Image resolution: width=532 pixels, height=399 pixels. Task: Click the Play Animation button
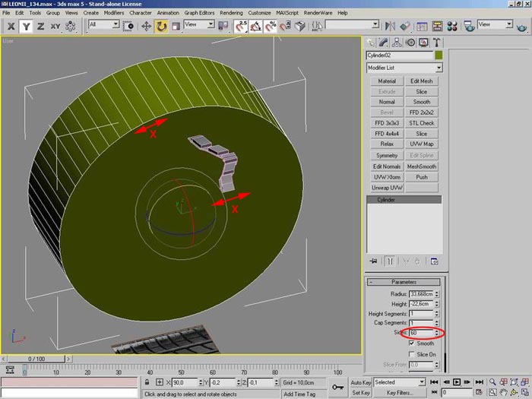tap(456, 382)
